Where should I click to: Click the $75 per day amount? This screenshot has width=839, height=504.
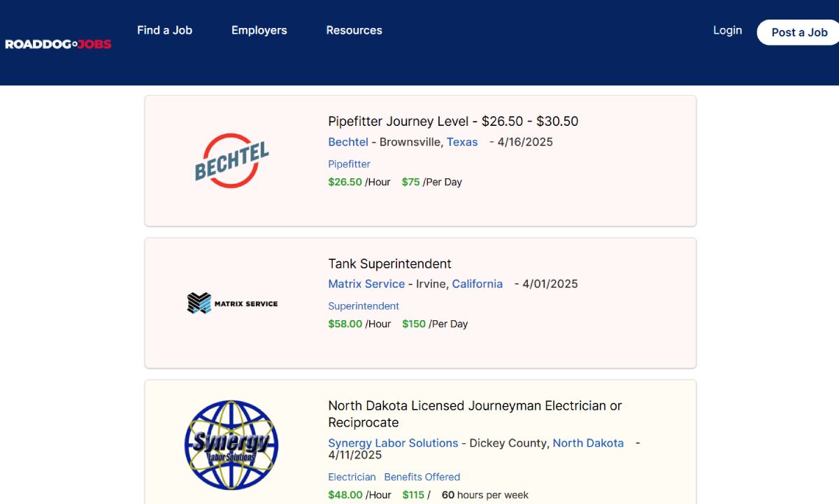[411, 182]
